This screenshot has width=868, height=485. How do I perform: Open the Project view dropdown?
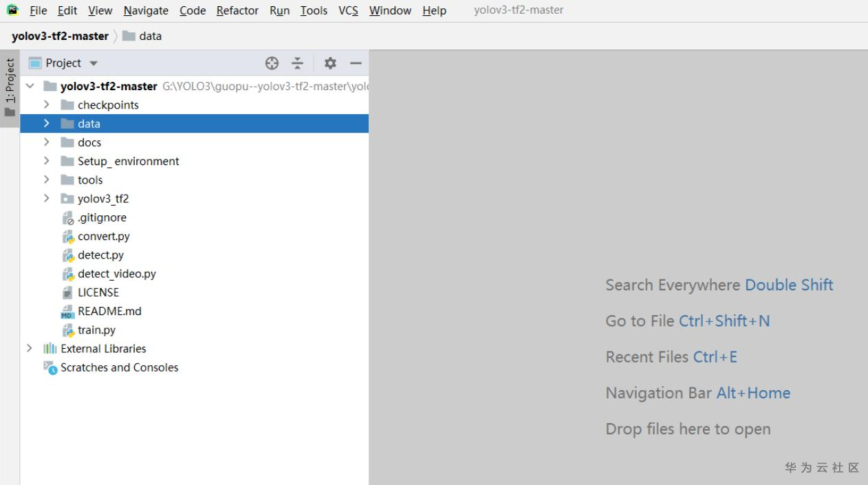(x=94, y=63)
